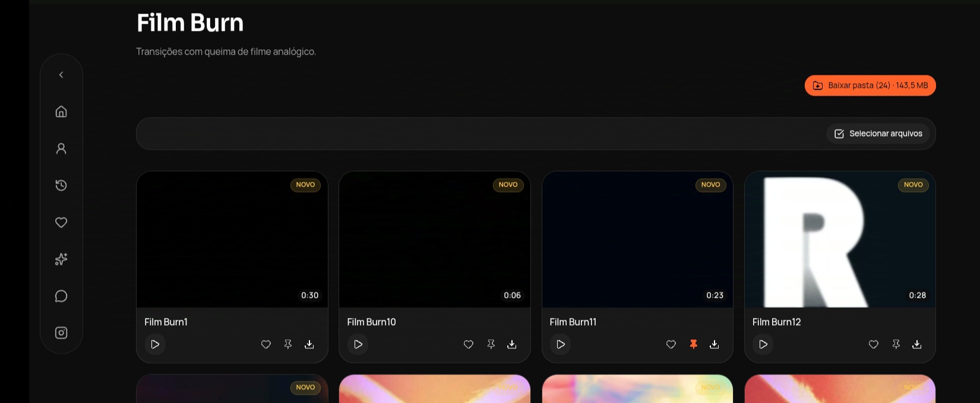Collapse the sidebar with the back chevron
The image size is (980, 403).
pyautogui.click(x=61, y=75)
